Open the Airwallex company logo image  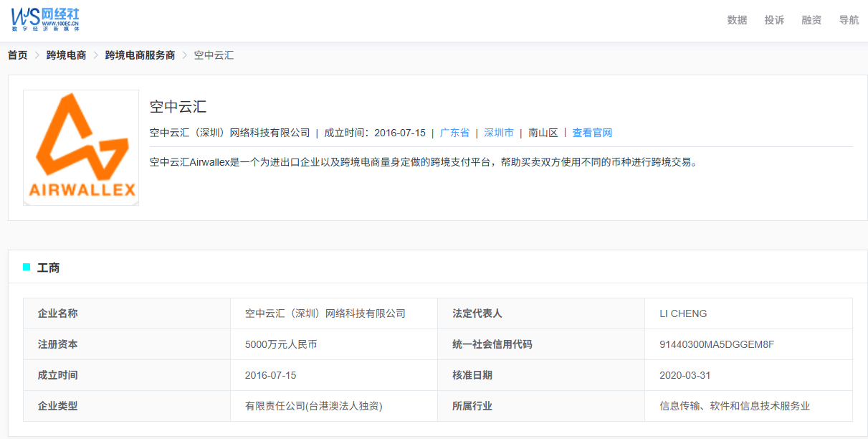81,148
